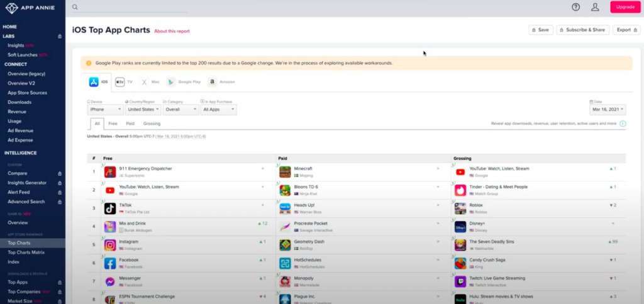644x304 pixels.
Task: Click the Minecraft app icon
Action: click(x=285, y=172)
